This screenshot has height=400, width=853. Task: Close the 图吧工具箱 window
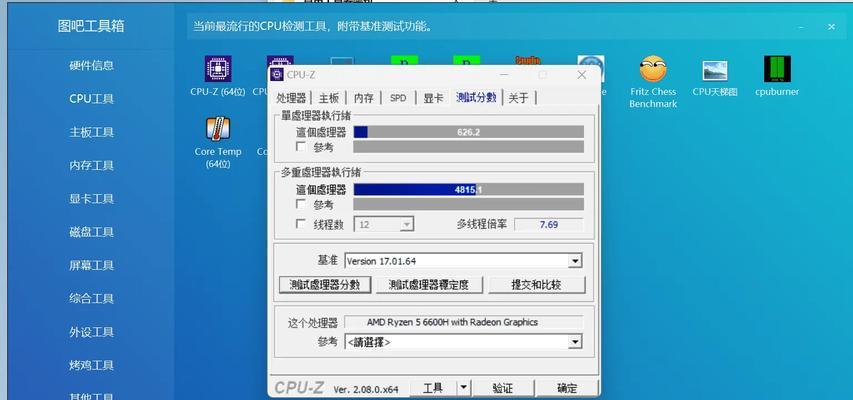point(831,27)
